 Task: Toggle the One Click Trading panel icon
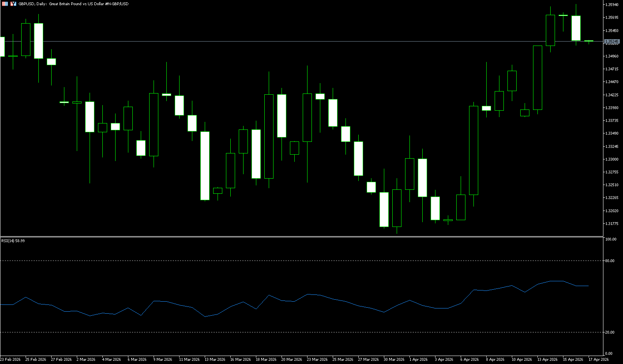click(13, 4)
